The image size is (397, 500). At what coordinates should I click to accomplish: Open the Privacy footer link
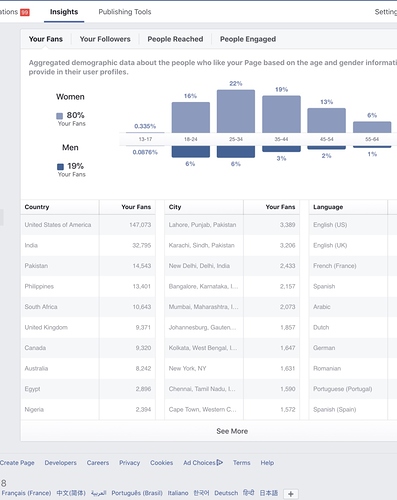[130, 463]
